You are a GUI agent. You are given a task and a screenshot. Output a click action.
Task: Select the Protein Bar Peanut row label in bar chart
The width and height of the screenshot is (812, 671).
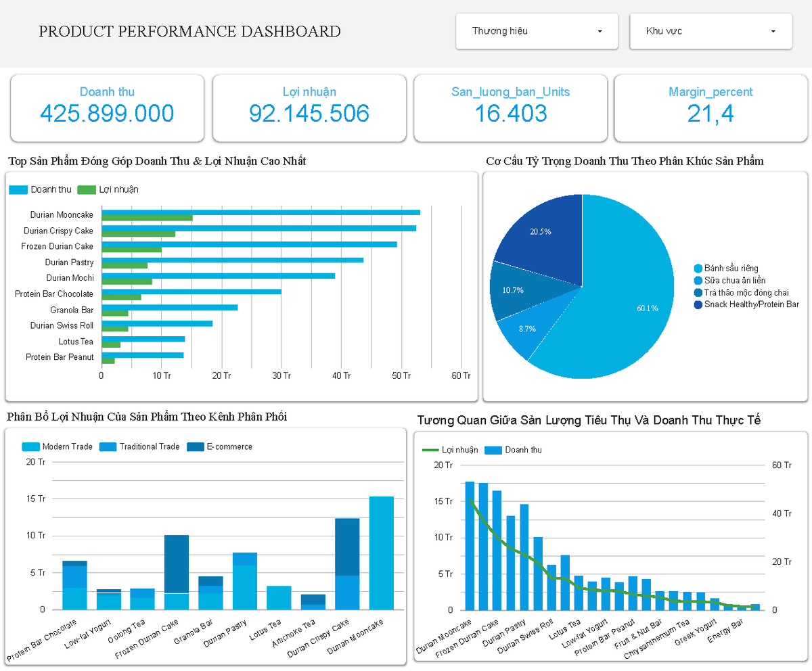(60, 357)
